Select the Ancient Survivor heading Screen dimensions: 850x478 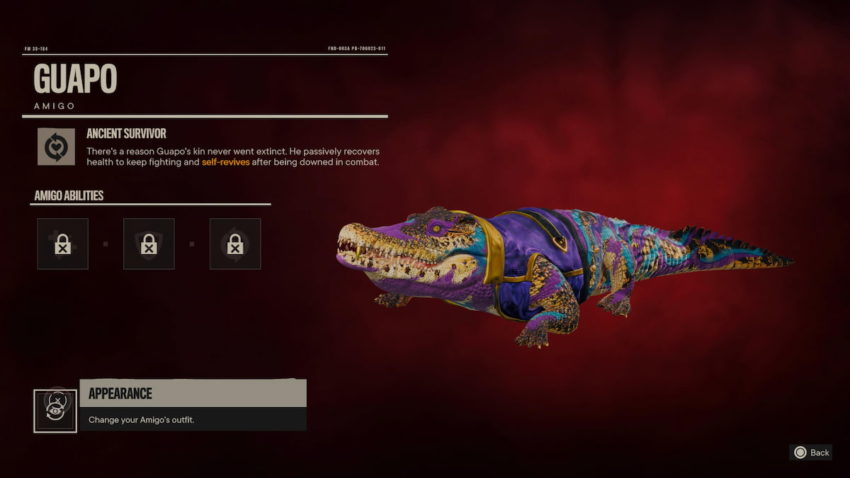point(126,133)
